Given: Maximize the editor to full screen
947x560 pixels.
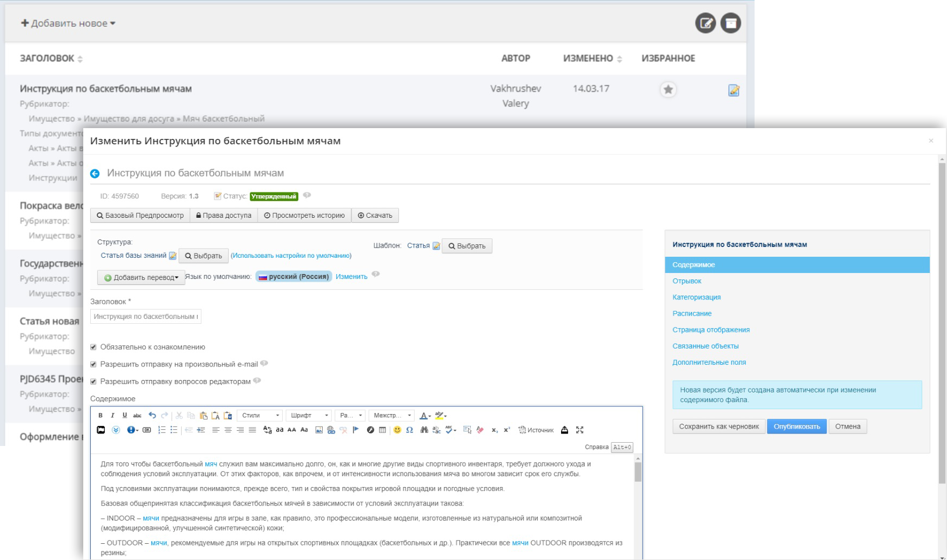Looking at the screenshot, I should tap(579, 430).
